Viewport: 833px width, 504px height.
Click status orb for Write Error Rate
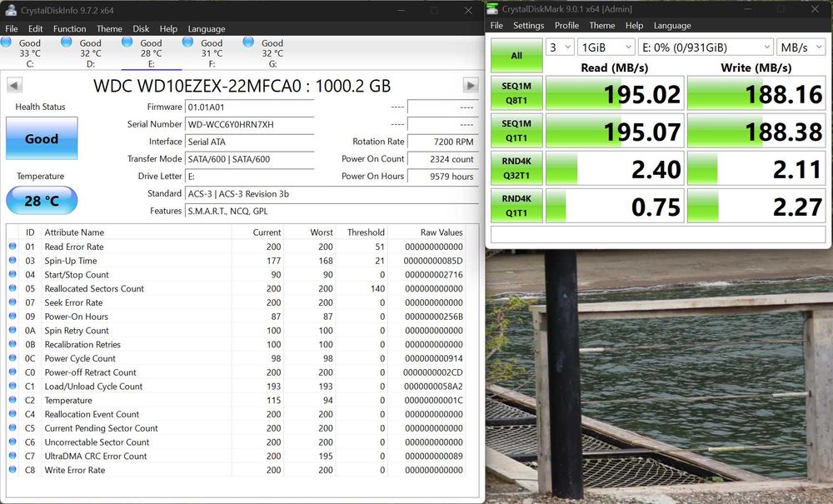[12, 470]
